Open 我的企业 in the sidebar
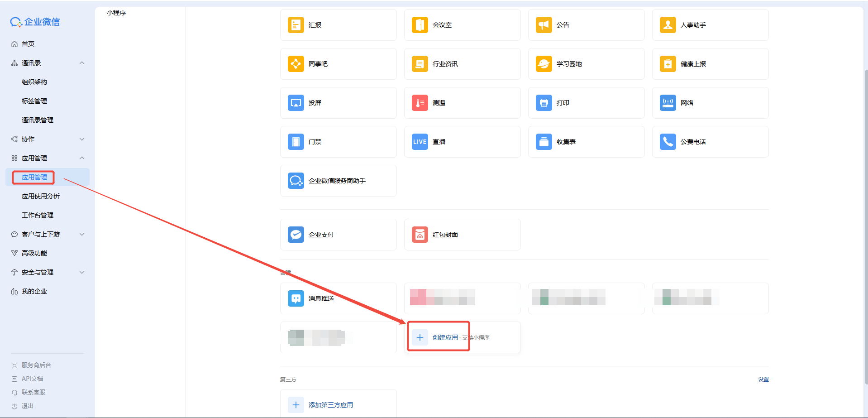 pyautogui.click(x=34, y=291)
